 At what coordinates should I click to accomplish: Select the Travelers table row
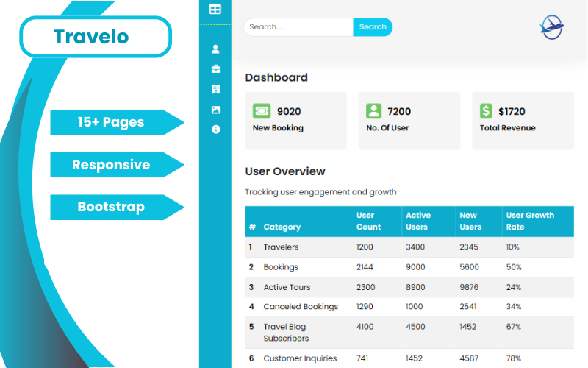click(409, 247)
